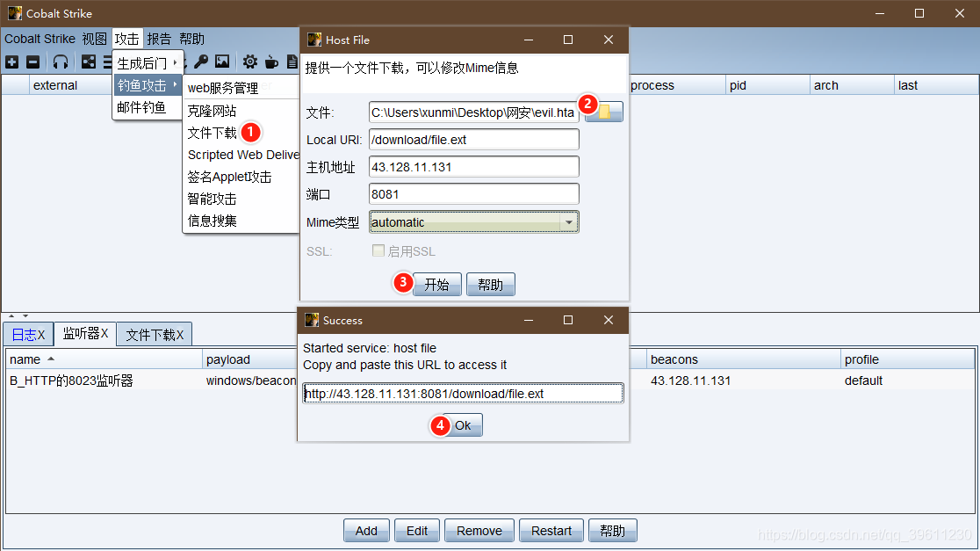Open the Cobalt Strike menu
Viewport: 980px width, 551px height.
[x=40, y=39]
